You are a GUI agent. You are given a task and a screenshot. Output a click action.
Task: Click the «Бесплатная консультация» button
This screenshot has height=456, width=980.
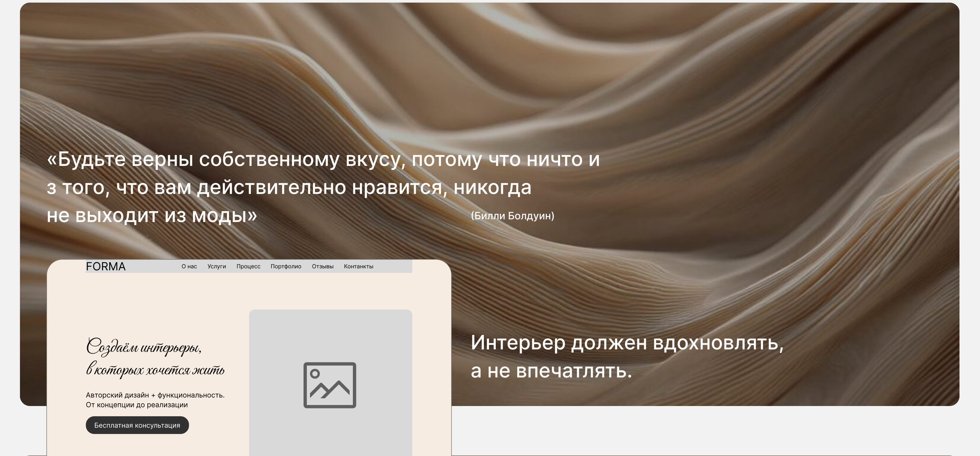point(137,425)
